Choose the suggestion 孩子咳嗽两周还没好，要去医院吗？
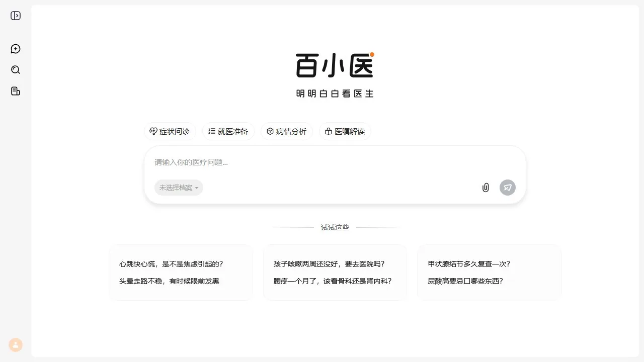The height and width of the screenshot is (362, 644). pyautogui.click(x=329, y=264)
